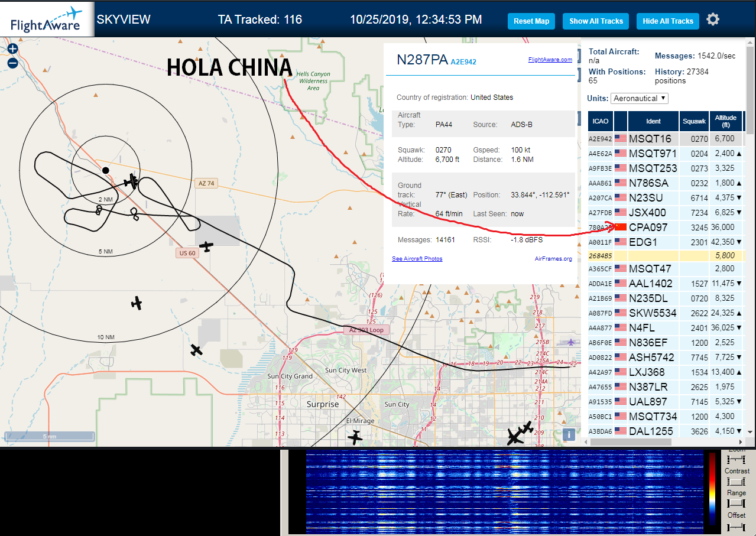This screenshot has height=536, width=756.
Task: Open the settings gear icon
Action: point(713,20)
